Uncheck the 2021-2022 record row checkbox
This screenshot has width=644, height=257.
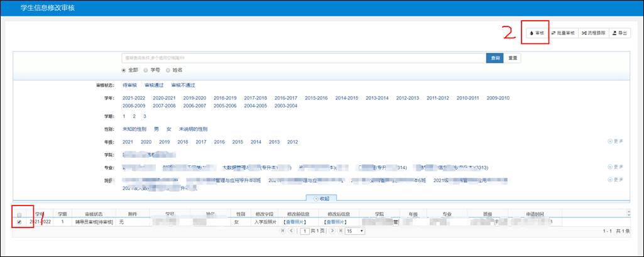point(19,222)
